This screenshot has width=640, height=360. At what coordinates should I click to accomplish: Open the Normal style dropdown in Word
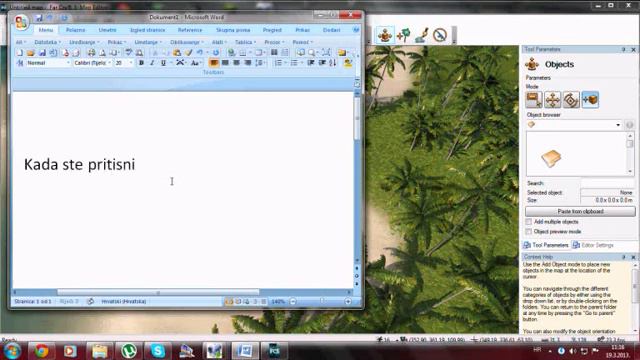click(x=68, y=63)
